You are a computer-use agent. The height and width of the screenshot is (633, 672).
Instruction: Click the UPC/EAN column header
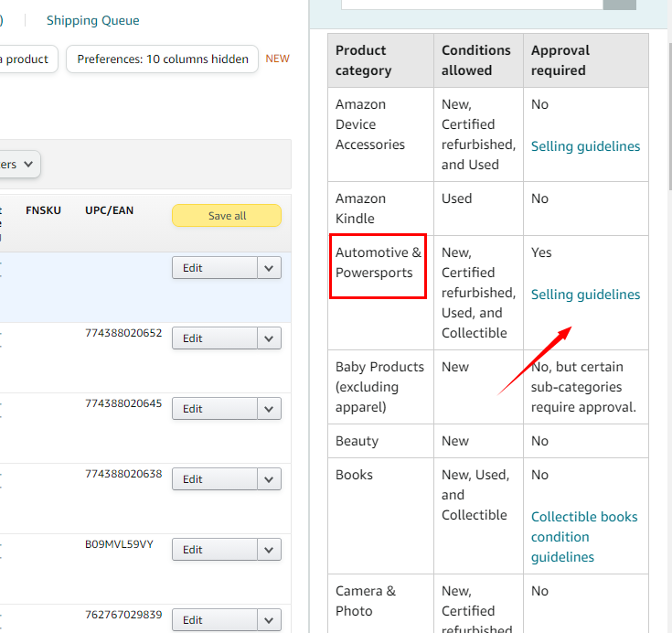(109, 210)
